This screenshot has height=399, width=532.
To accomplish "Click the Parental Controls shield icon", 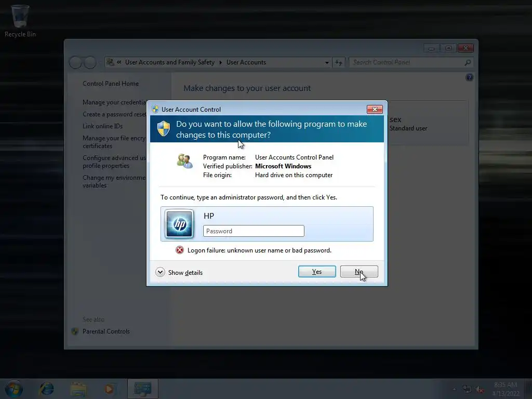I will [x=75, y=331].
